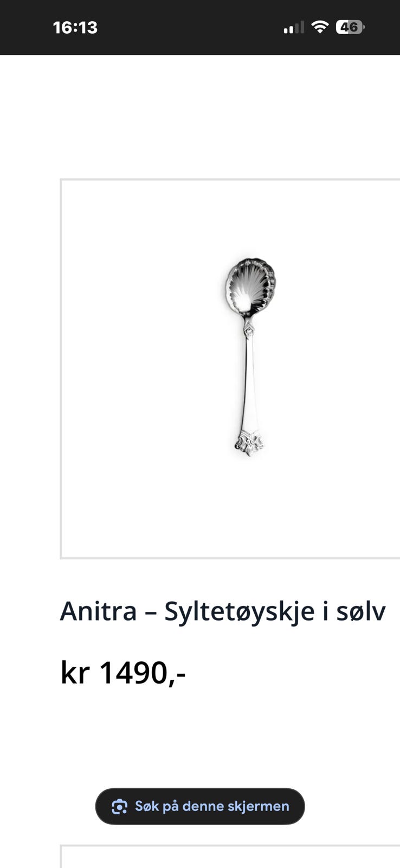Tap the word Anitra in product title
Viewport: 400px width, 868px height.
pyautogui.click(x=98, y=611)
